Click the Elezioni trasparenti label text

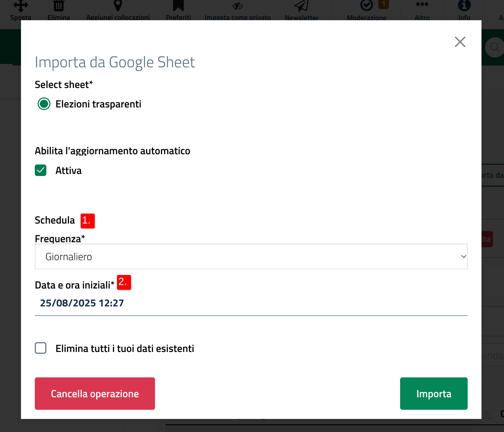point(98,104)
